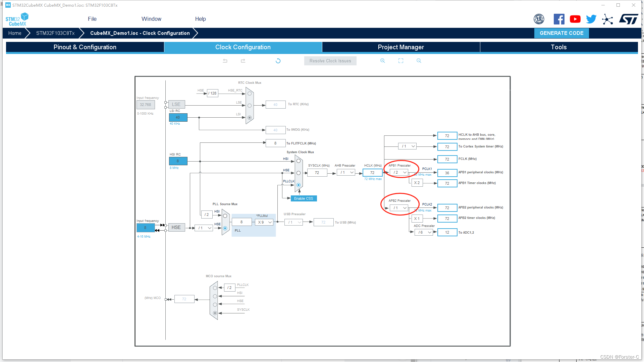Click the undo arrow icon

pos(225,61)
